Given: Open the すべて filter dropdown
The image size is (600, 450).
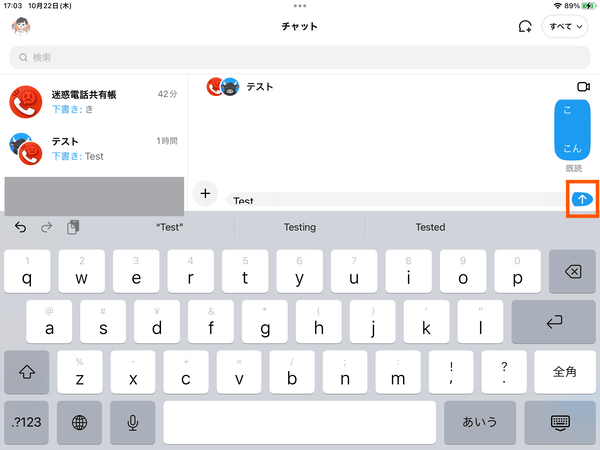Looking at the screenshot, I should tap(565, 26).
